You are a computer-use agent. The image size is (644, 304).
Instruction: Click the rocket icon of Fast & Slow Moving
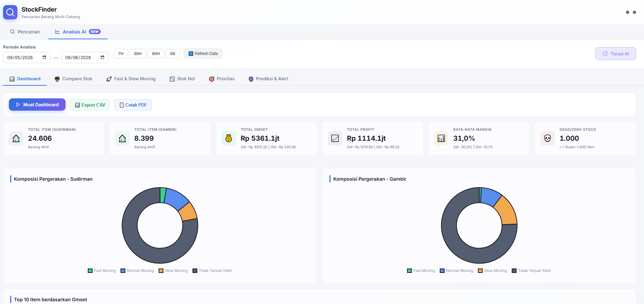click(x=109, y=79)
